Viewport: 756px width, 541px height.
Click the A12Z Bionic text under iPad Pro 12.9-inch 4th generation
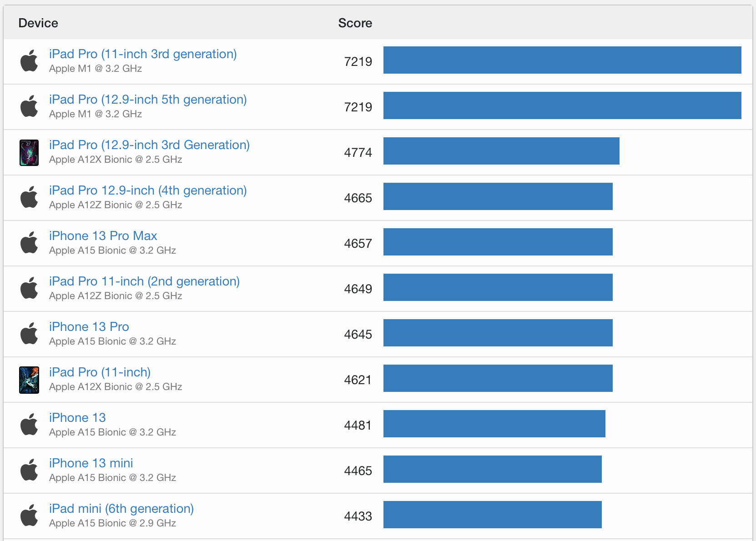116,205
